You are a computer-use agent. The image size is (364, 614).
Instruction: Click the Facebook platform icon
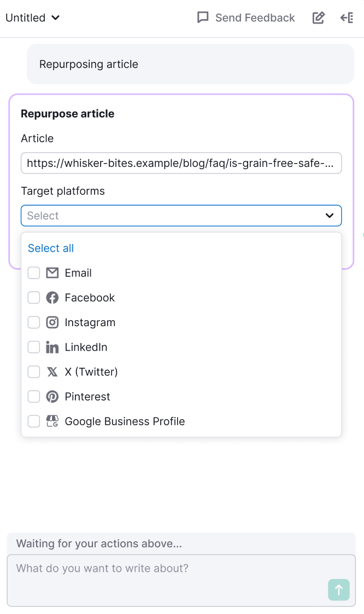point(52,297)
